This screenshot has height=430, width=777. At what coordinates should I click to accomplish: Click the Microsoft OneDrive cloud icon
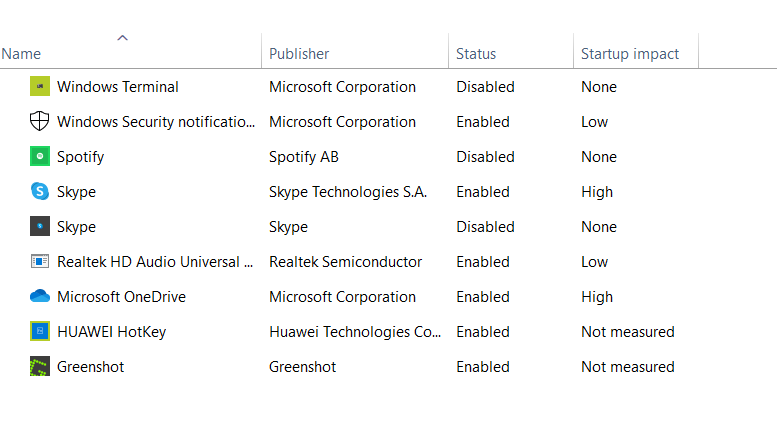[40, 296]
